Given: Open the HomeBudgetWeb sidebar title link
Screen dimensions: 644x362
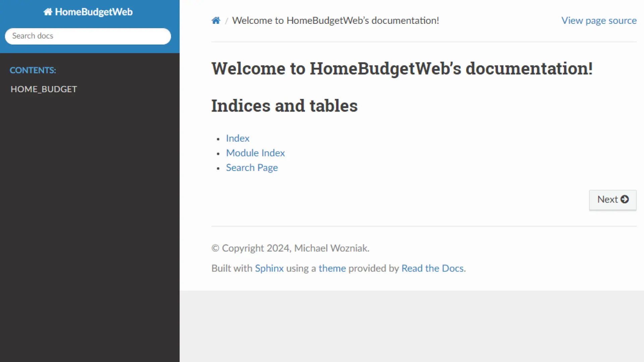Looking at the screenshot, I should [88, 12].
